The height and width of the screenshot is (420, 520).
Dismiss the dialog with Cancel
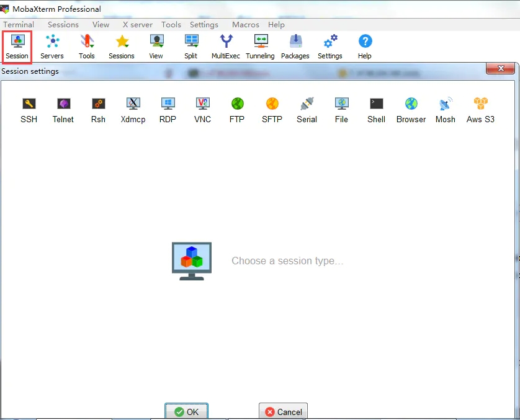pyautogui.click(x=283, y=411)
